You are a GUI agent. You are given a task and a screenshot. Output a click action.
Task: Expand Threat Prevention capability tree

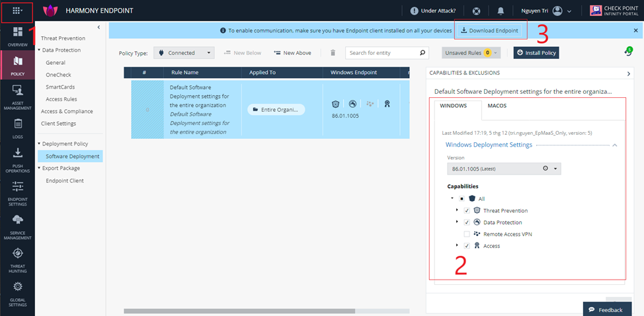(457, 210)
